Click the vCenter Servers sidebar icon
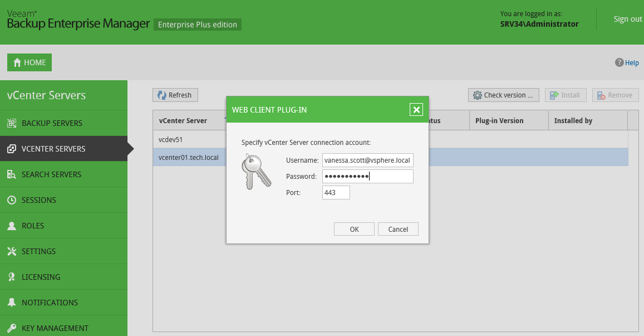Viewport: 644px width, 336px height. coord(12,148)
